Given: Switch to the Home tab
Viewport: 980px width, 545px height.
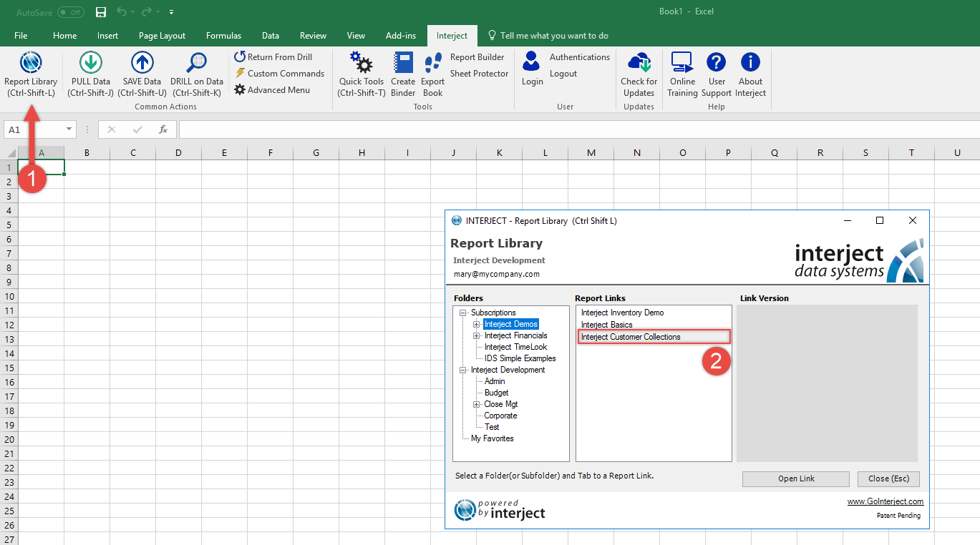Looking at the screenshot, I should point(64,36).
